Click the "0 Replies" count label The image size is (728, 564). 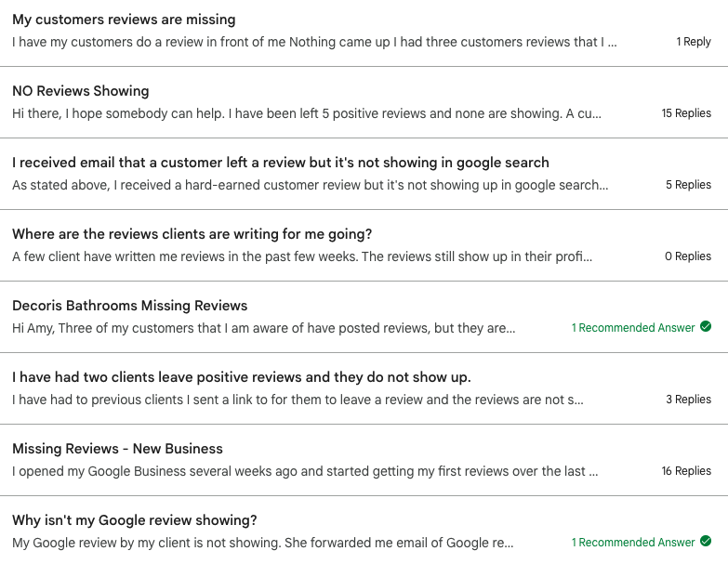pos(688,256)
